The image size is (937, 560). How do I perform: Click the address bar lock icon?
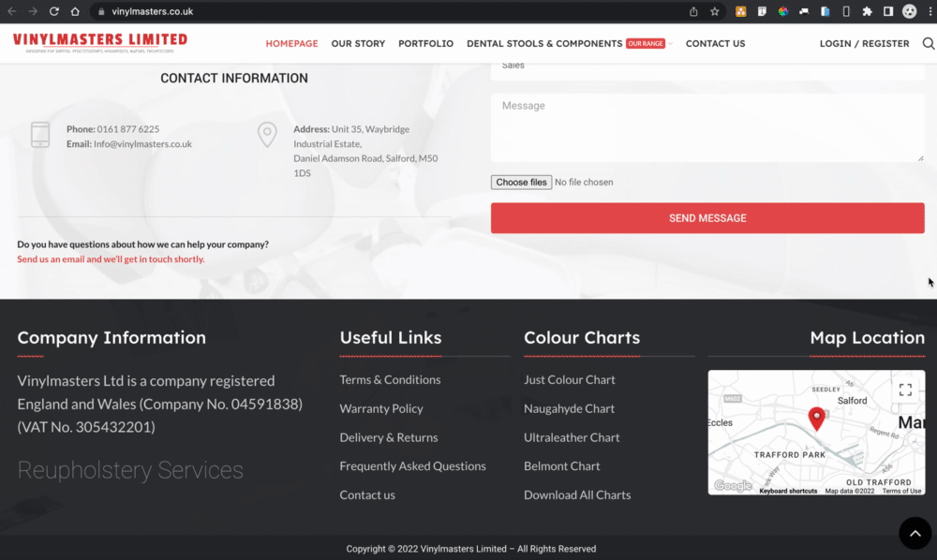[x=101, y=11]
